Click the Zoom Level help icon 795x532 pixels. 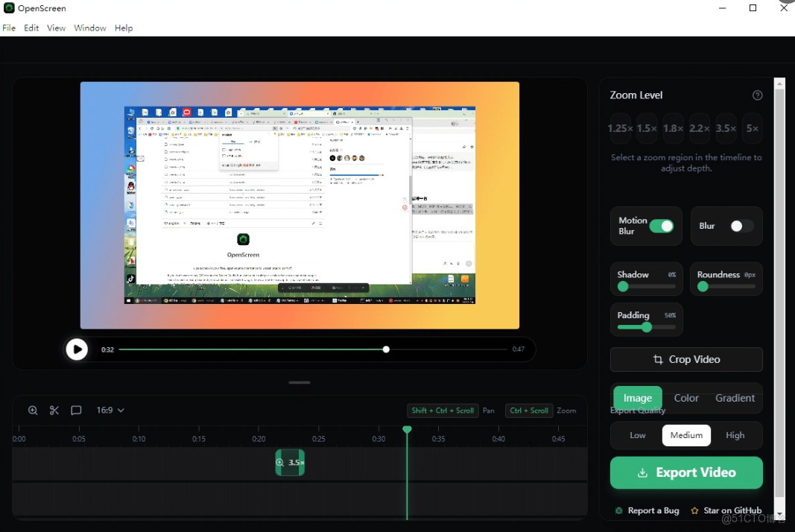point(757,95)
